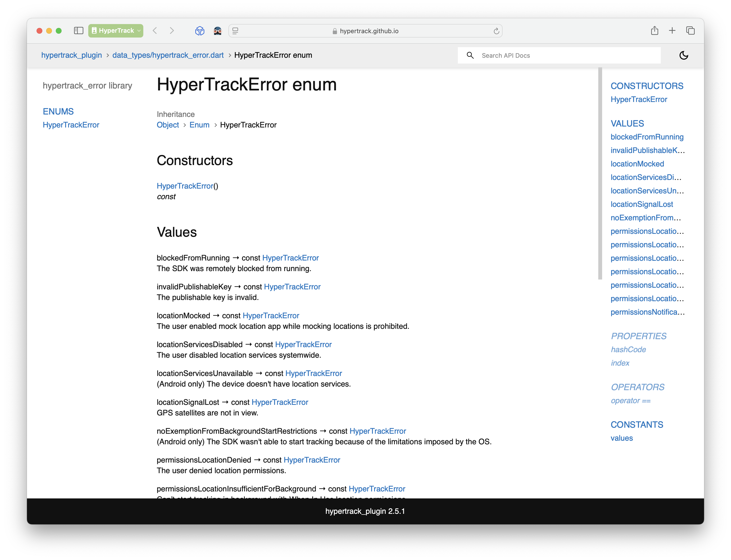Open the values constant link

point(622,438)
